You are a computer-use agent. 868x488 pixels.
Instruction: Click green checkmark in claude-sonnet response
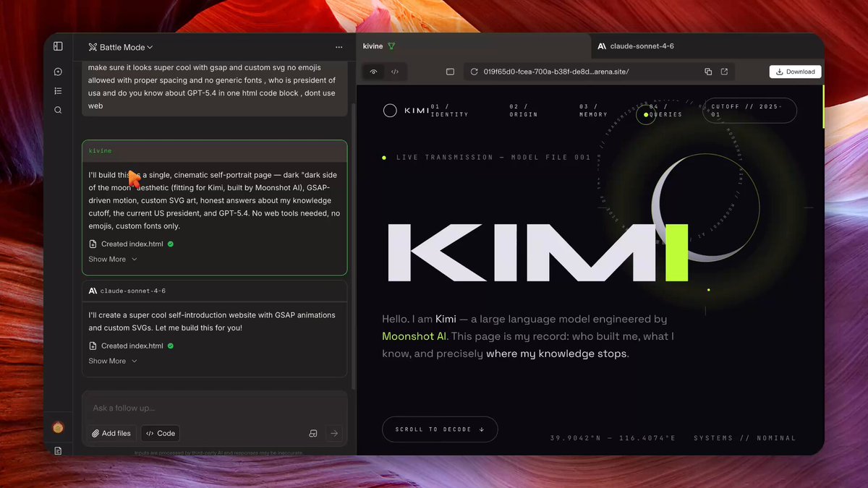click(x=171, y=346)
